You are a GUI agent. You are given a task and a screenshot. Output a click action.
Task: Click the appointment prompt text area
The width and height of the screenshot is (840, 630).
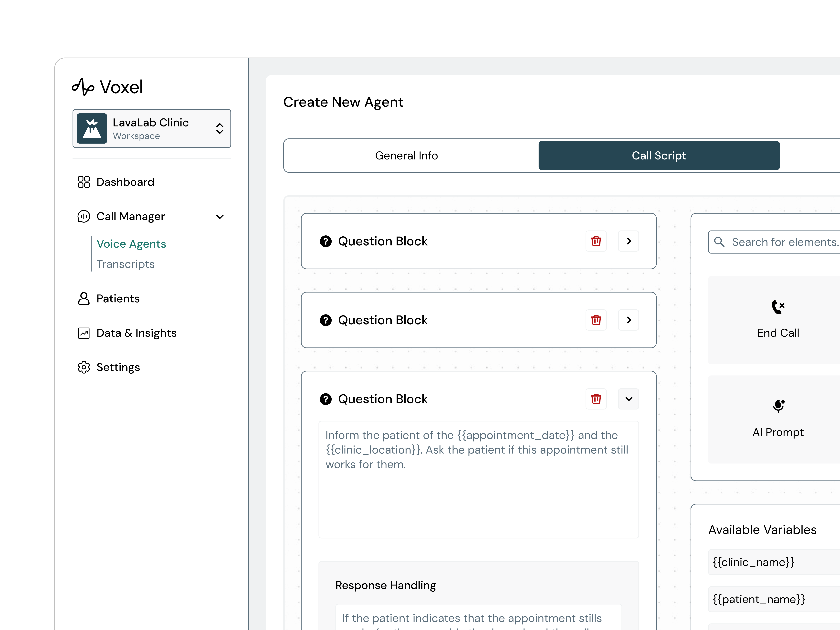tap(478, 479)
